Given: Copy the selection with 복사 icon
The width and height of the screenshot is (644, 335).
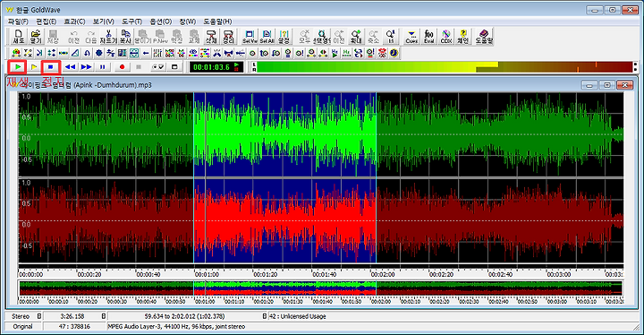Looking at the screenshot, I should [x=125, y=37].
